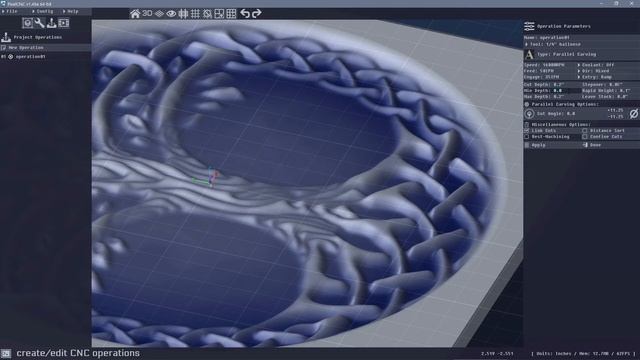
Task: Change the Type: Parallel Carving selection
Action: [567, 54]
